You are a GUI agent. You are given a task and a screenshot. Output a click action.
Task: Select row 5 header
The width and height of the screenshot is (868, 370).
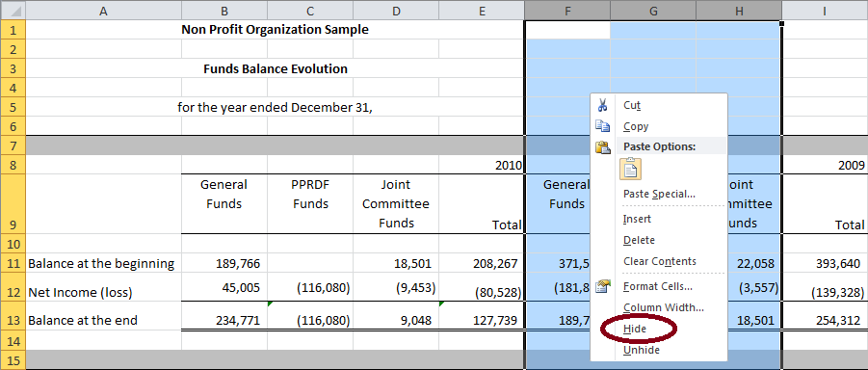pos(13,107)
